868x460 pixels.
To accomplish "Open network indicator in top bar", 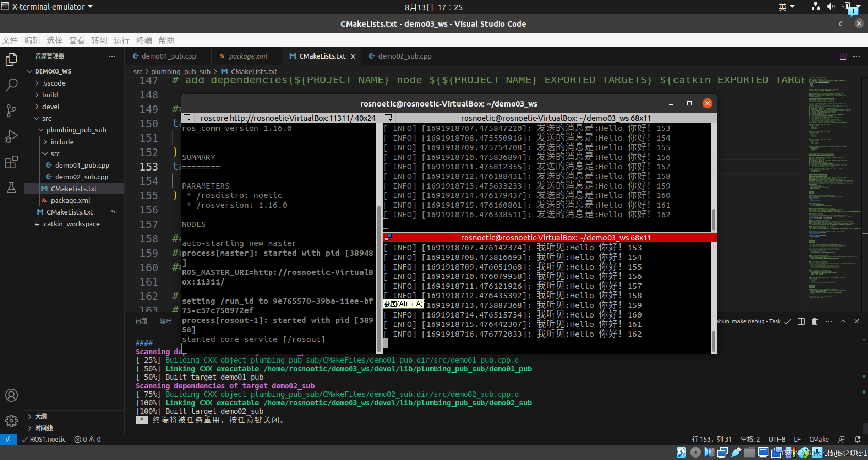I will (x=815, y=7).
